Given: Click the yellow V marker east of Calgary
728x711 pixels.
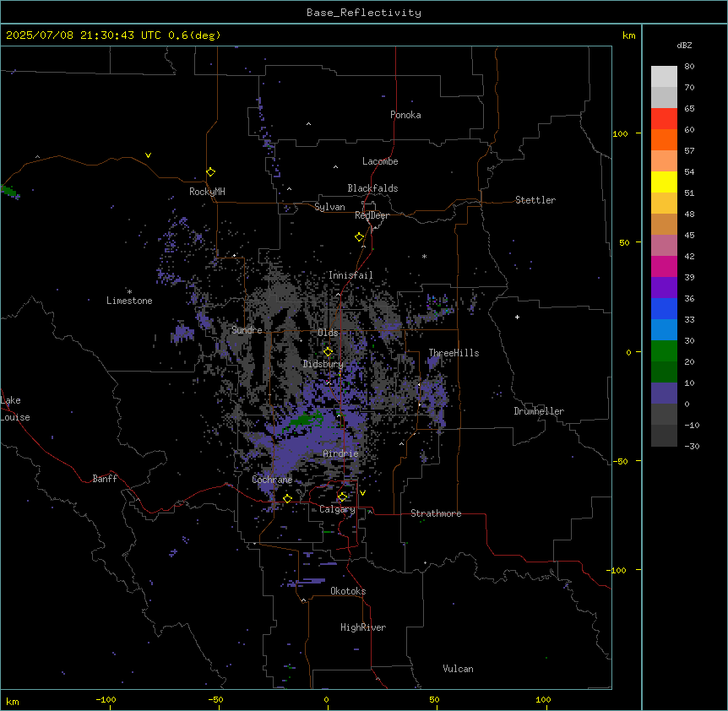Looking at the screenshot, I should coord(362,493).
